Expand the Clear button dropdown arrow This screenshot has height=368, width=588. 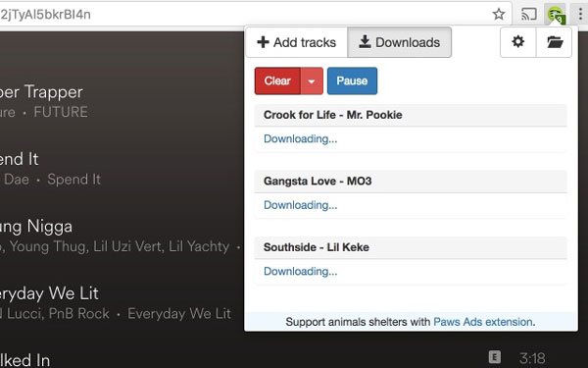(312, 81)
